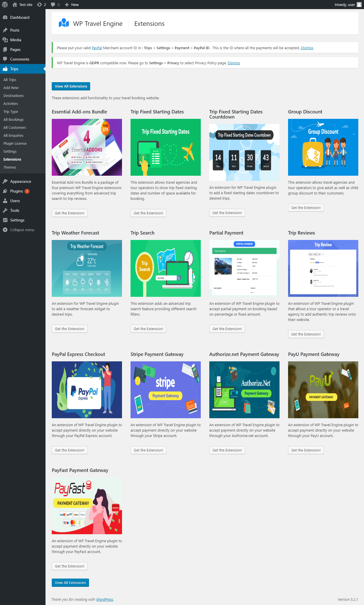
Task: Get the Trip Reviews extension
Action: coord(306,334)
